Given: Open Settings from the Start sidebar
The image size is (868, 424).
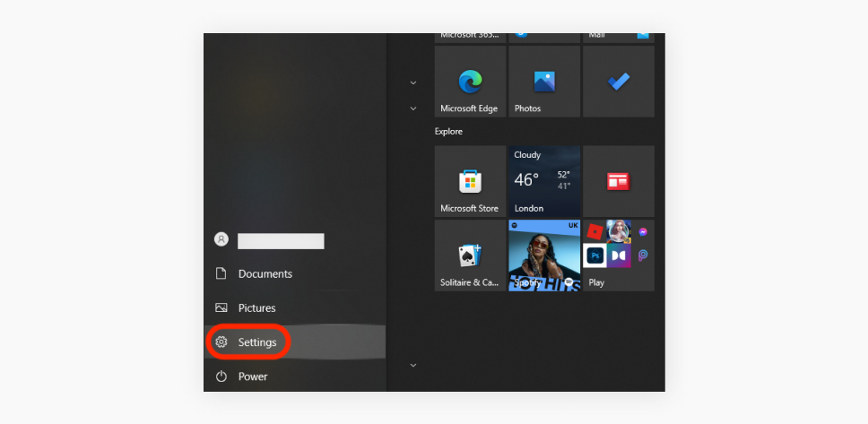Looking at the screenshot, I should coord(294,342).
